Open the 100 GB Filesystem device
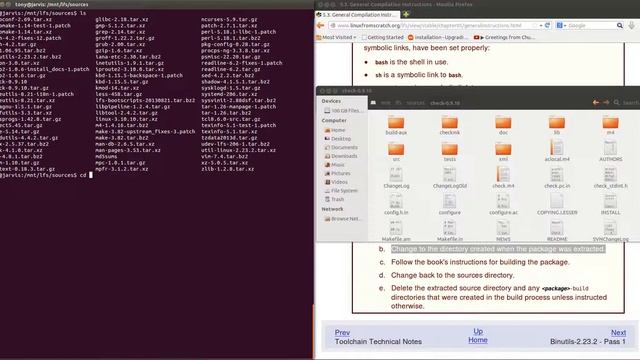This screenshot has width=640, height=360. click(x=342, y=111)
